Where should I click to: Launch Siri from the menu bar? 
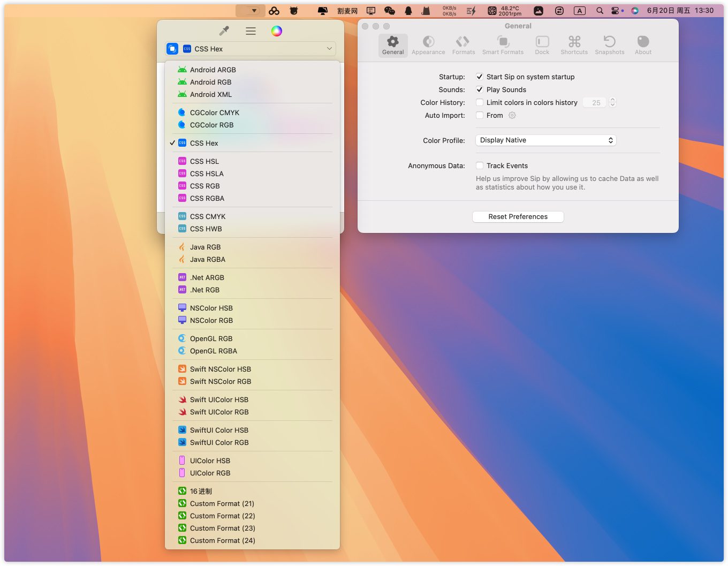[x=635, y=10]
